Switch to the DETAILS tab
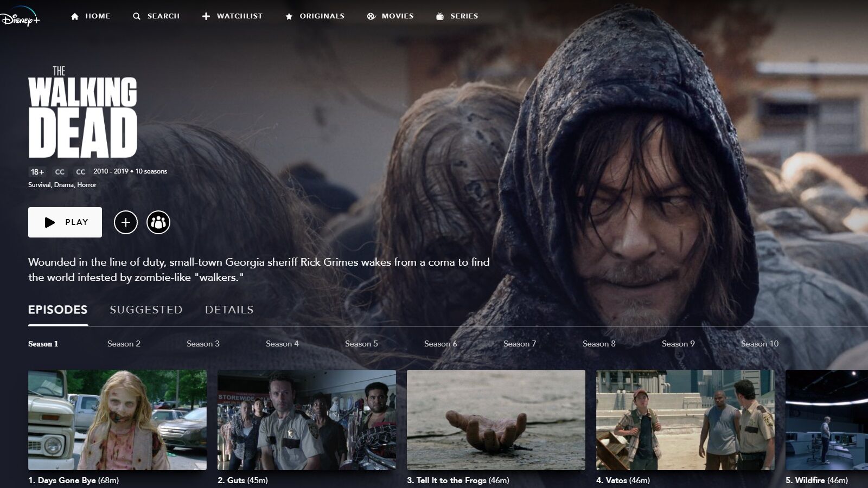868x488 pixels. [229, 310]
